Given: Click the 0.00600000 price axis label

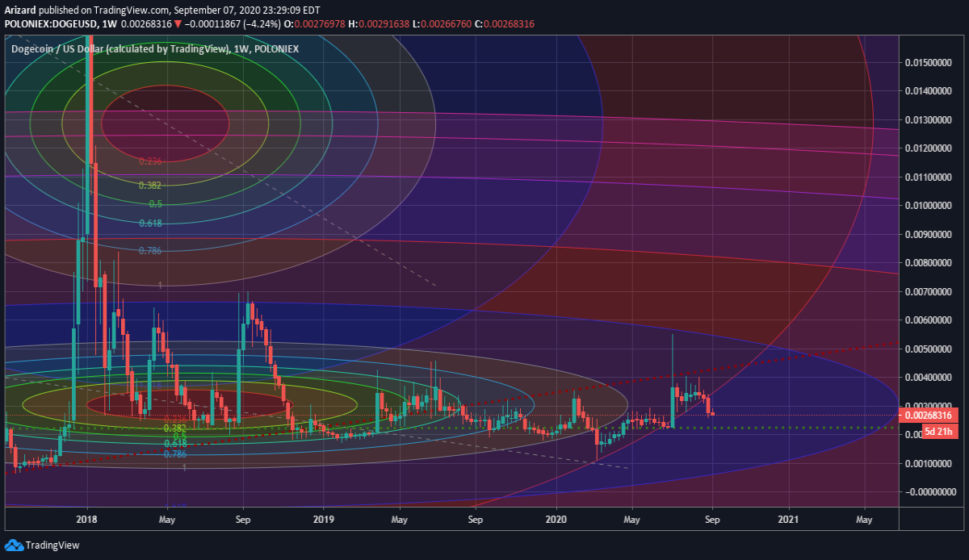Looking at the screenshot, I should (x=930, y=320).
